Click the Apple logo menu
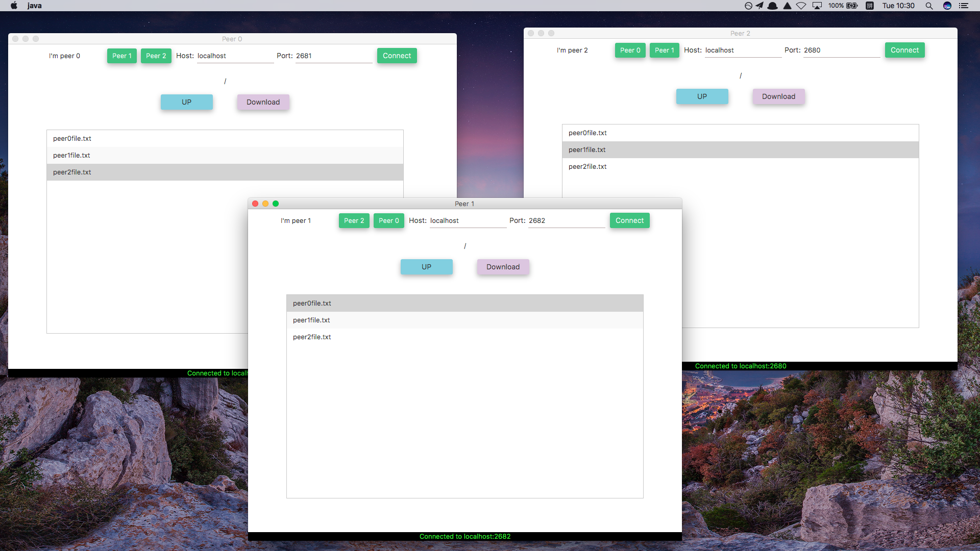The width and height of the screenshot is (980, 551). pyautogui.click(x=14, y=6)
